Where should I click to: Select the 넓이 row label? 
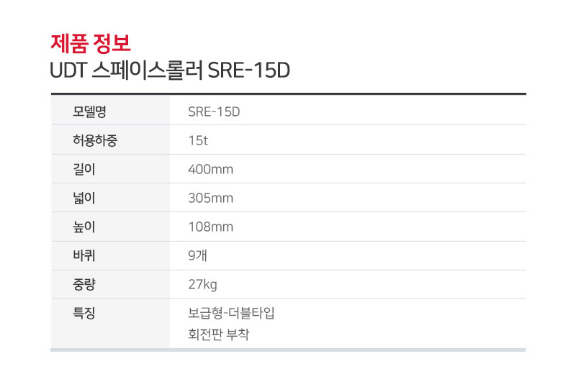[84, 199]
